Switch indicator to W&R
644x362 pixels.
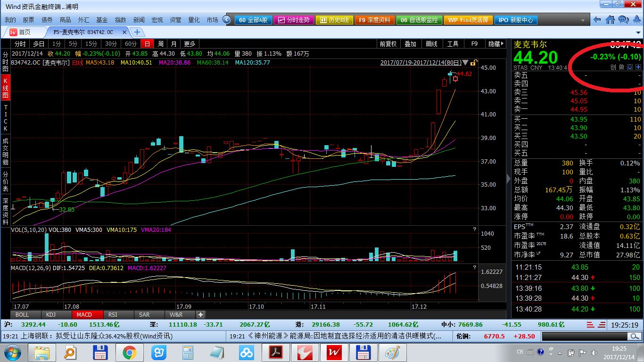pyautogui.click(x=176, y=314)
